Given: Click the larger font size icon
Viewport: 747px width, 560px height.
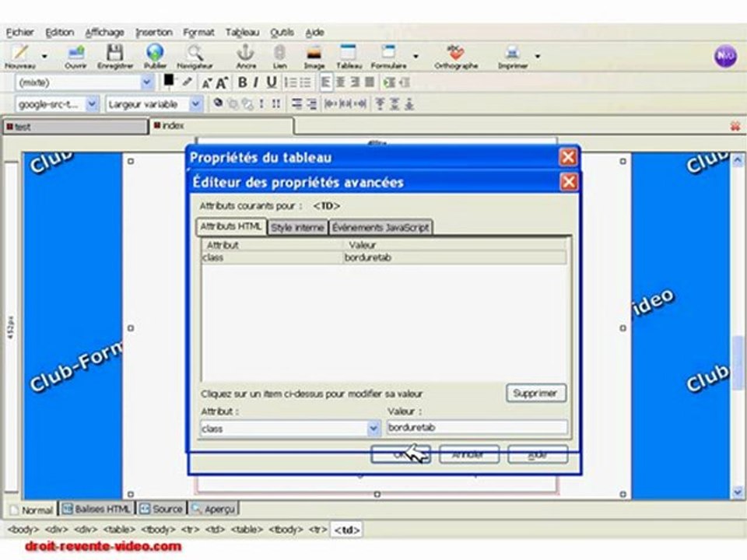Looking at the screenshot, I should click(222, 83).
